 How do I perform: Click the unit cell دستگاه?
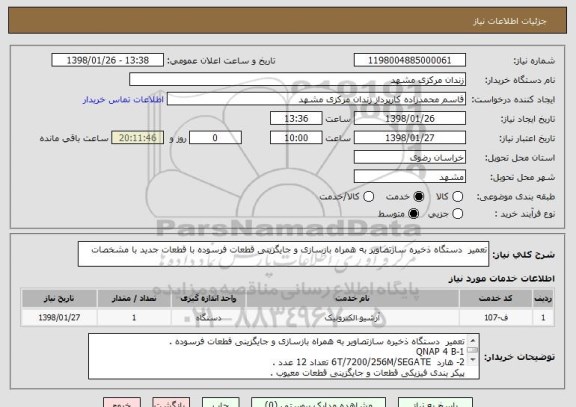208,317
